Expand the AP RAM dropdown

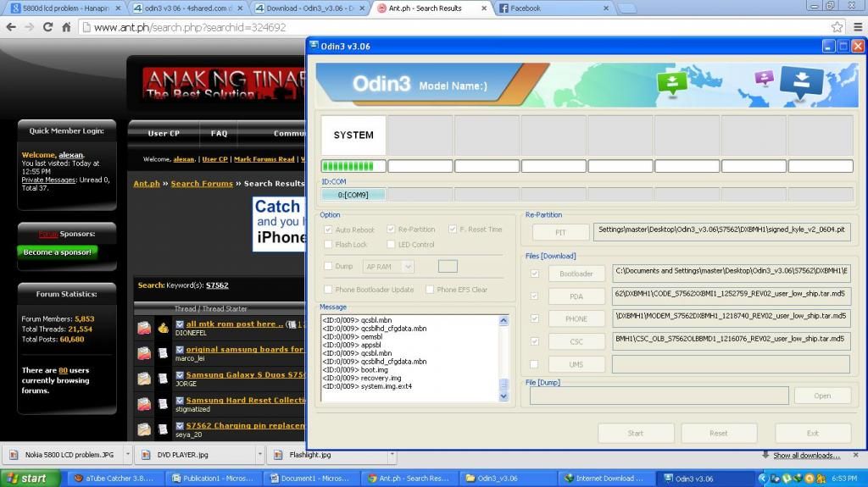[x=408, y=267]
